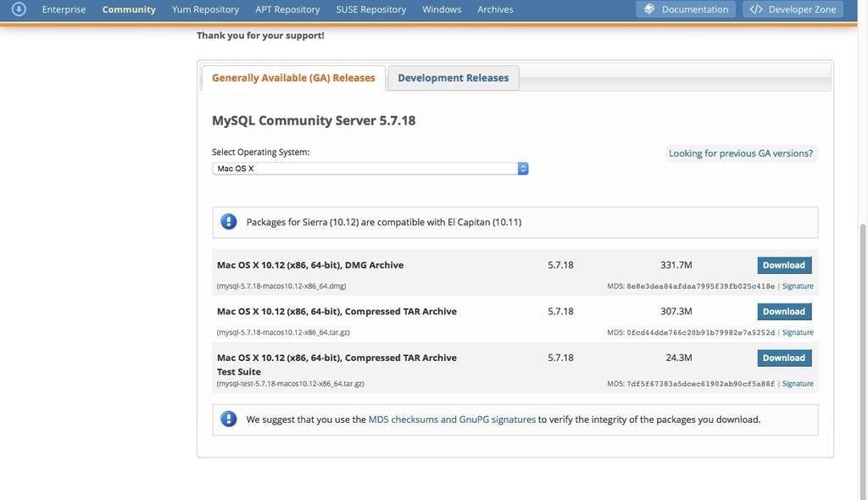Download the 307.3M Compressed TAR Archive

783,312
